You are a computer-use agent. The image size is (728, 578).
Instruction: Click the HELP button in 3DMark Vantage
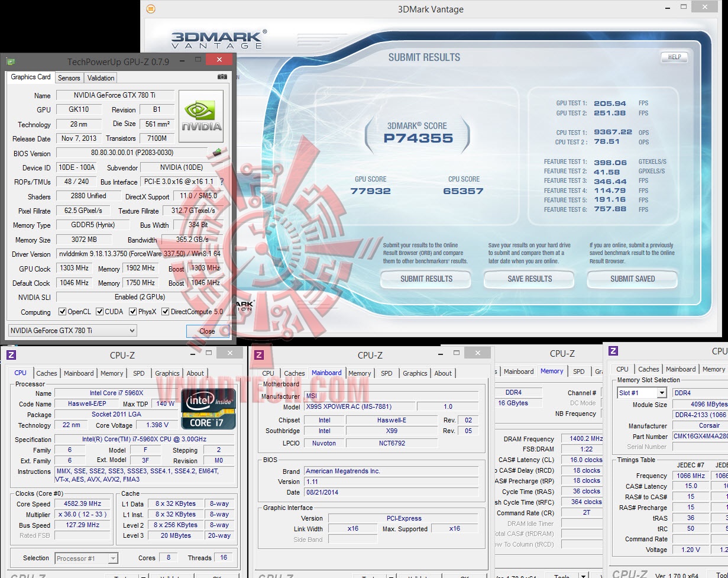tap(674, 57)
